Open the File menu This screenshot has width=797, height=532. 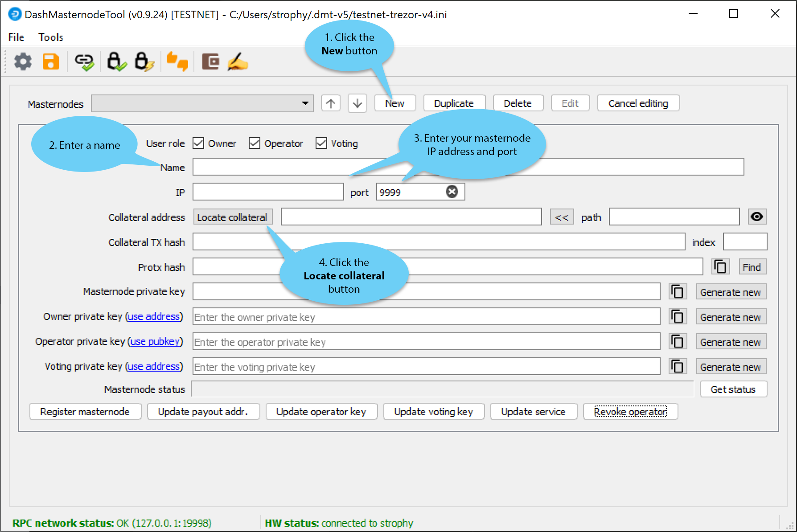pos(16,37)
